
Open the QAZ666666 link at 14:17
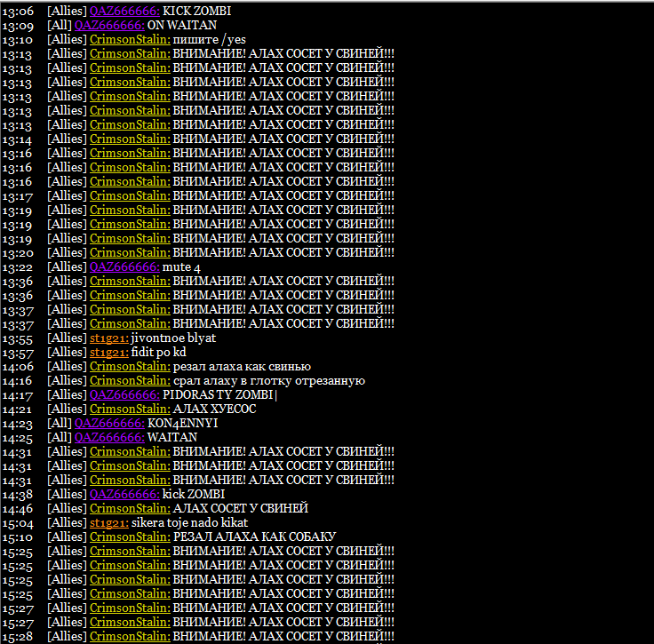124,394
